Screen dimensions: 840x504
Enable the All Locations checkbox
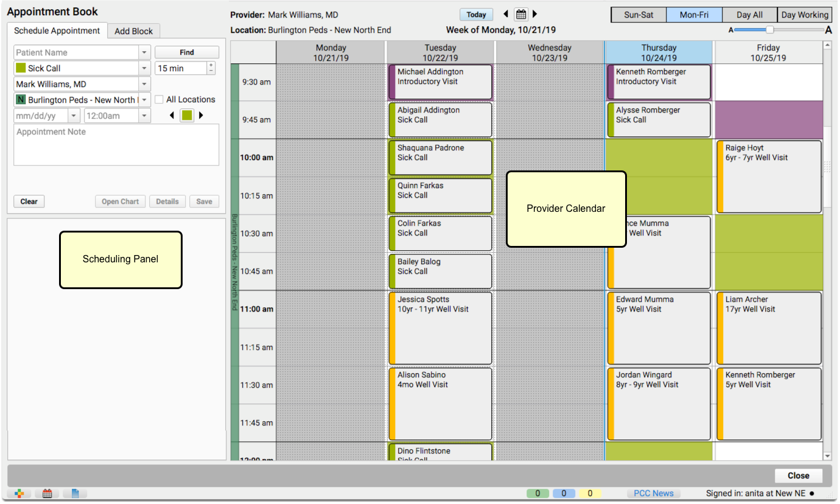coord(159,99)
